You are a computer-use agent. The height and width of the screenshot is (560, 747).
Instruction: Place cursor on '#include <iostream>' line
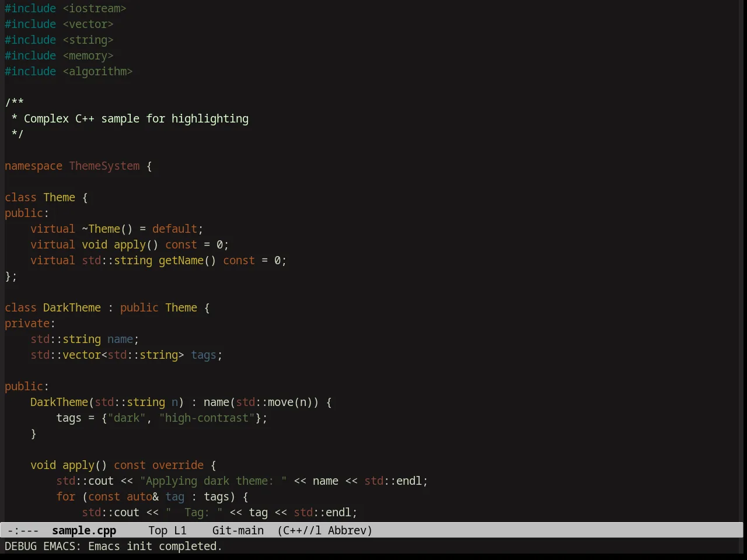[65, 8]
